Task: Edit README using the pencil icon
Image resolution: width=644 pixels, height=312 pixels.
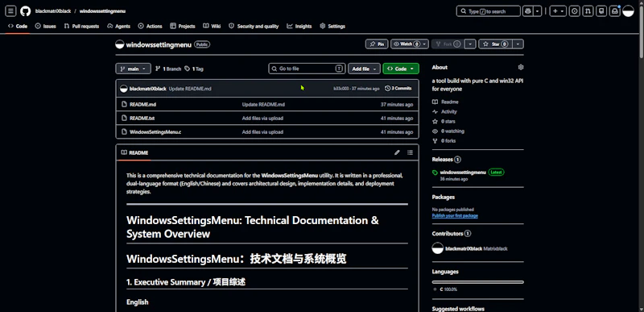Action: point(397,152)
